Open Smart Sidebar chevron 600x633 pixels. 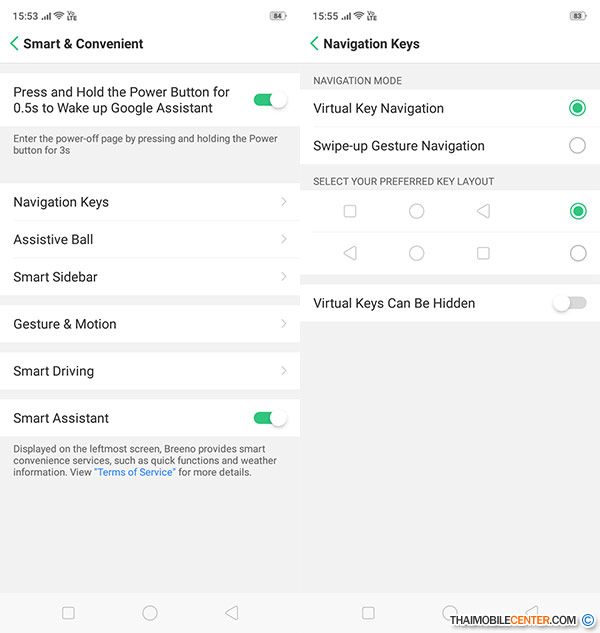(284, 277)
